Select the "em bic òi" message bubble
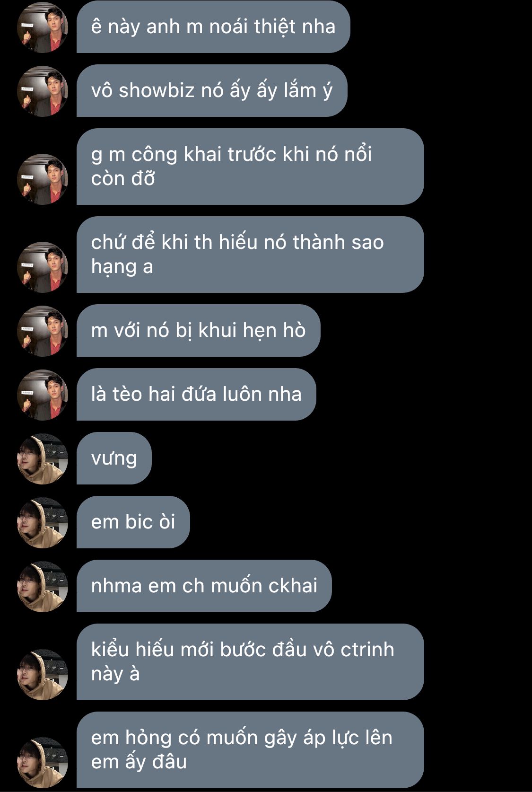The height and width of the screenshot is (792, 532). coord(133,522)
